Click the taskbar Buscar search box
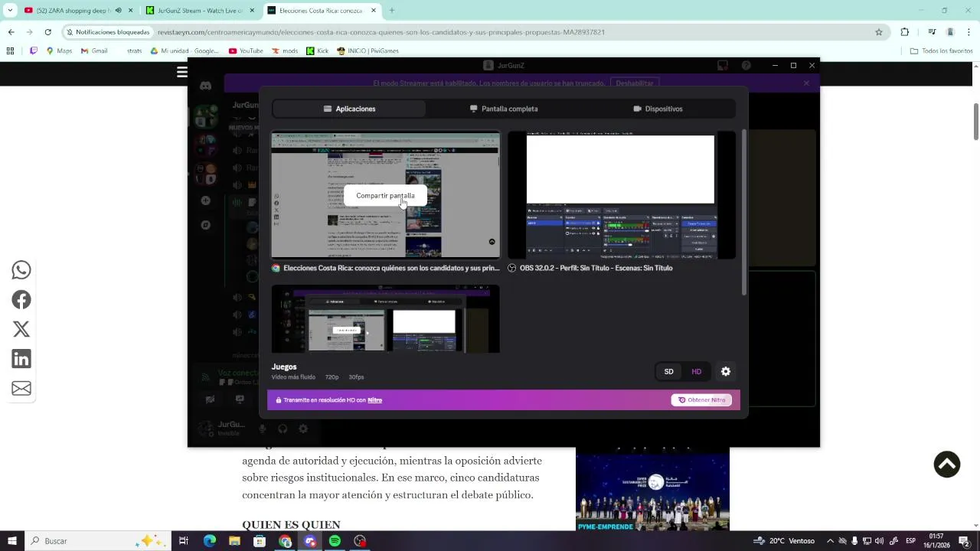980x551 pixels. point(98,541)
